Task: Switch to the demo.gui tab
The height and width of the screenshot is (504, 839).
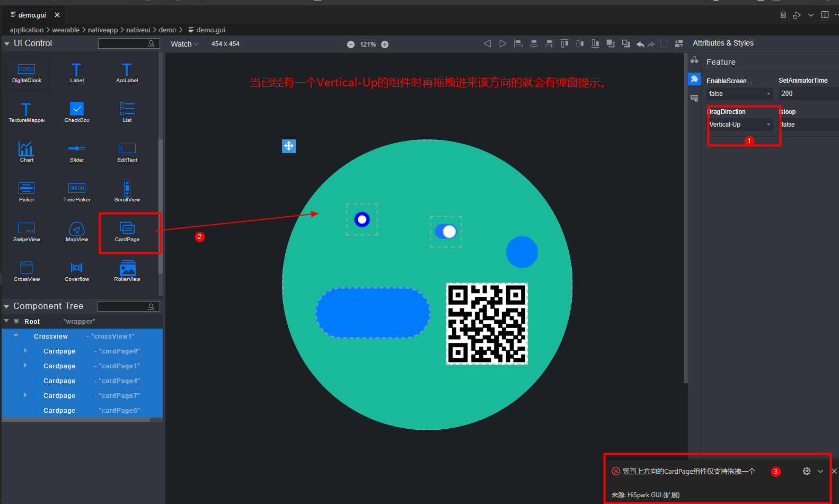Action: click(32, 15)
